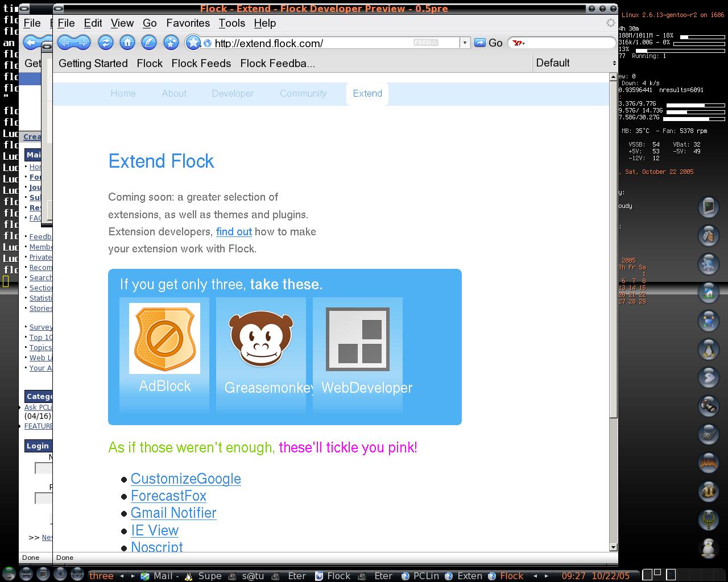Open the File menu in Flock
Image resolution: width=728 pixels, height=582 pixels.
66,23
